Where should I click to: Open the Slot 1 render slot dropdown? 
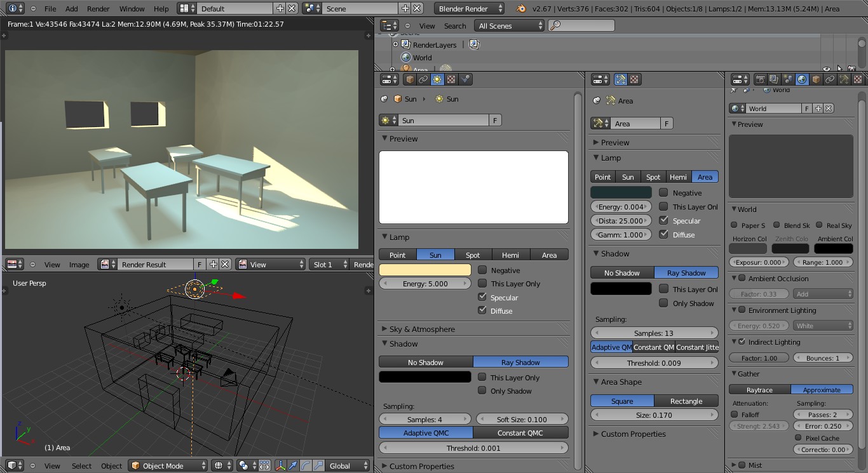[x=329, y=264]
